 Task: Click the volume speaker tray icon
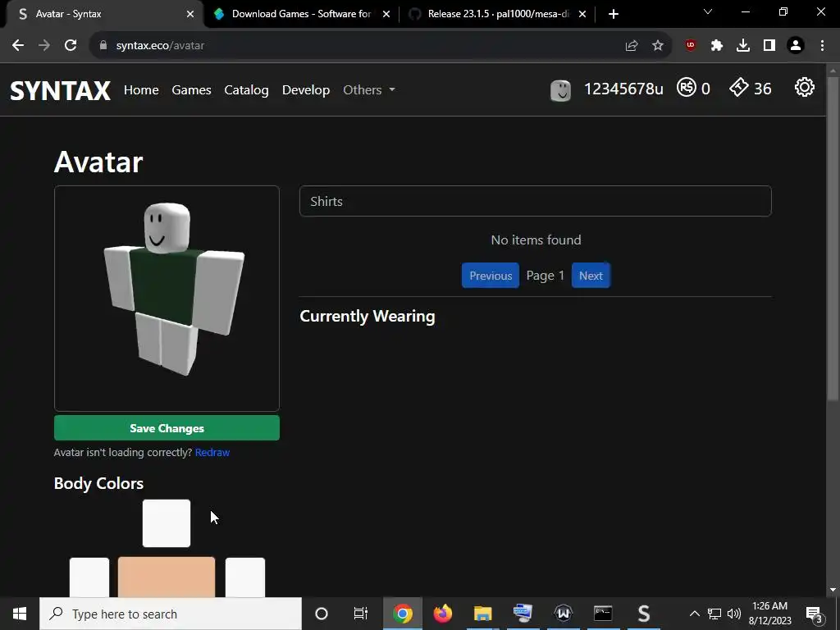pos(734,614)
